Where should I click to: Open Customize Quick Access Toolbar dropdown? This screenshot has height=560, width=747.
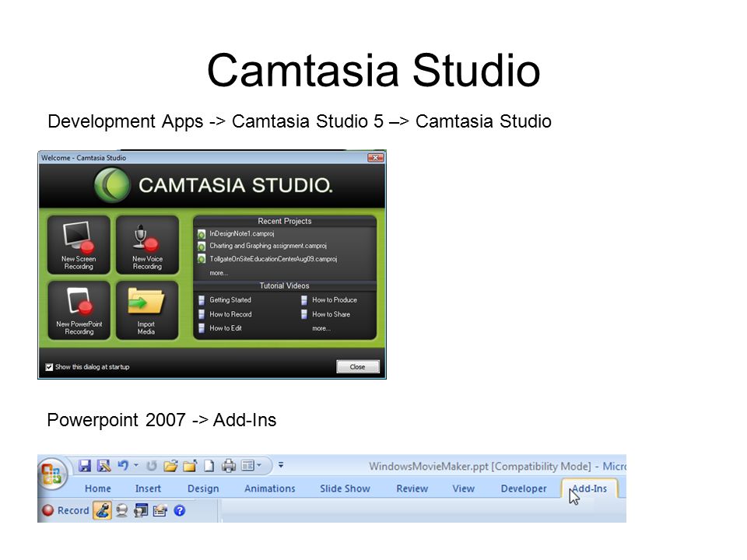tap(281, 465)
